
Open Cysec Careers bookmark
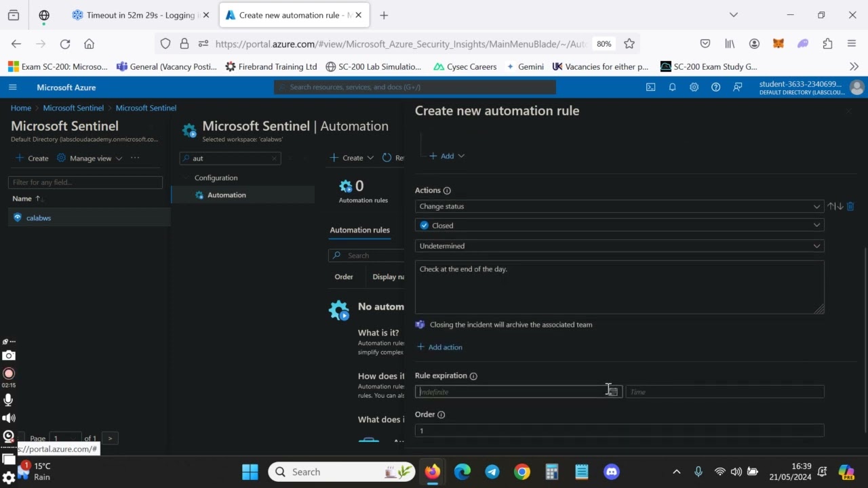click(465, 66)
